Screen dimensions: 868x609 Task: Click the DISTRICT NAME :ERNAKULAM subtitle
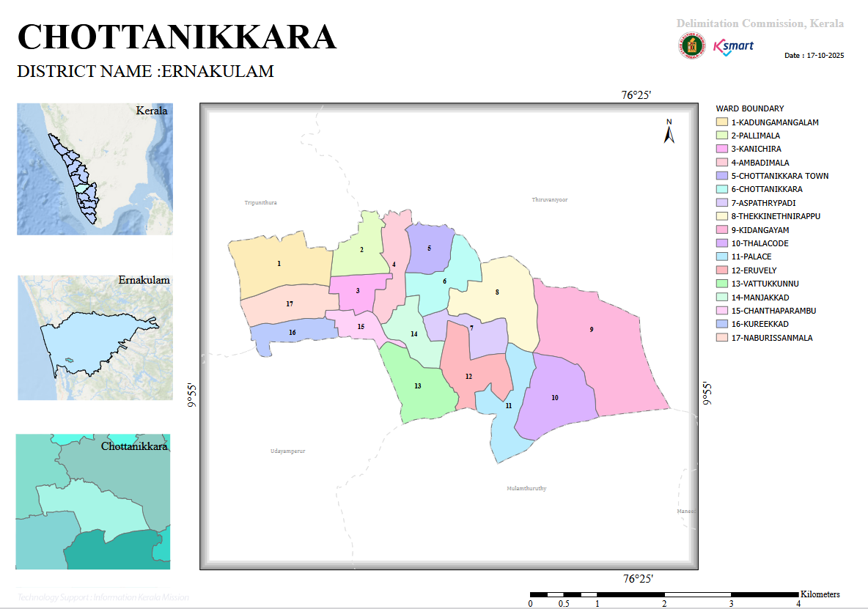click(x=146, y=71)
